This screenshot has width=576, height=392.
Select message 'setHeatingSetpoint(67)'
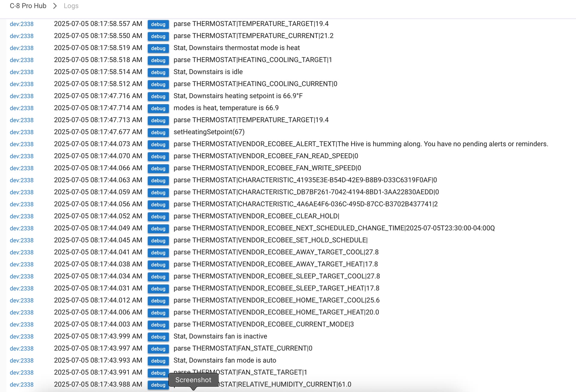click(209, 132)
